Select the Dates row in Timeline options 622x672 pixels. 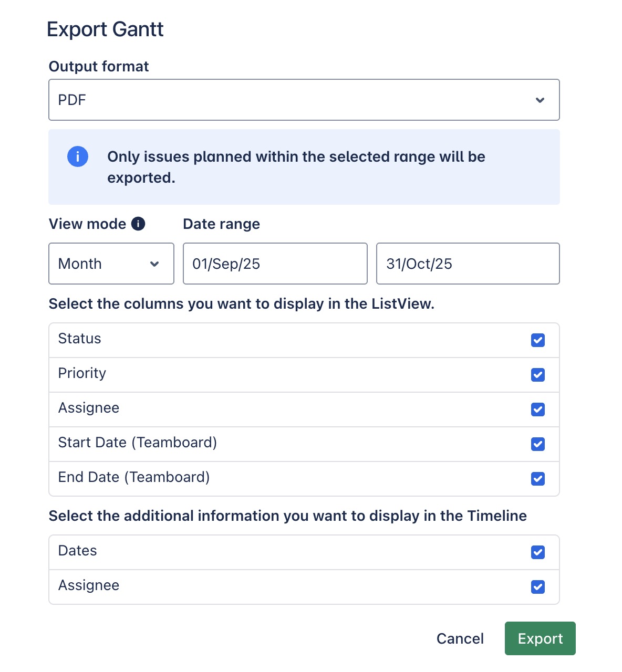pos(78,551)
